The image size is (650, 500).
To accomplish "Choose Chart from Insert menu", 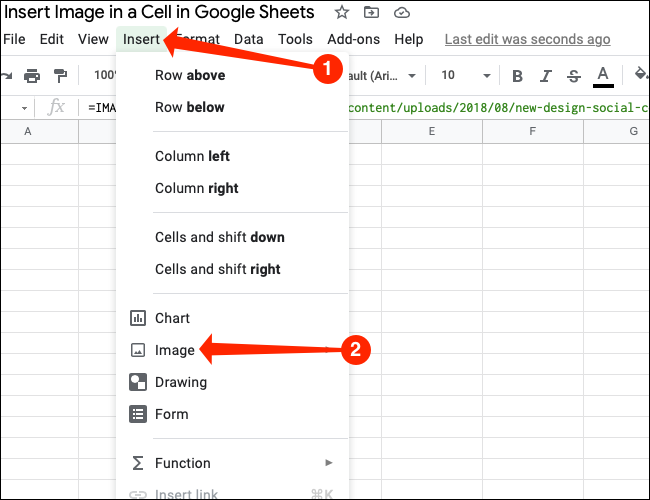I will tap(172, 318).
